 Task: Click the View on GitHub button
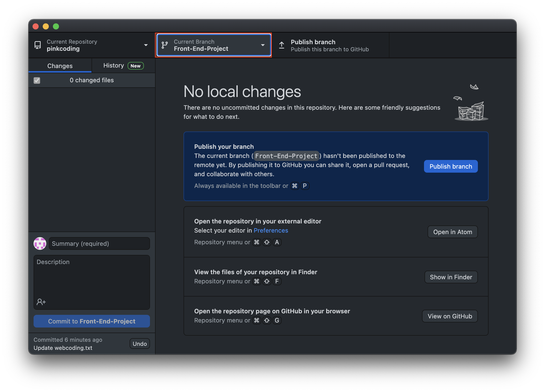coord(450,316)
